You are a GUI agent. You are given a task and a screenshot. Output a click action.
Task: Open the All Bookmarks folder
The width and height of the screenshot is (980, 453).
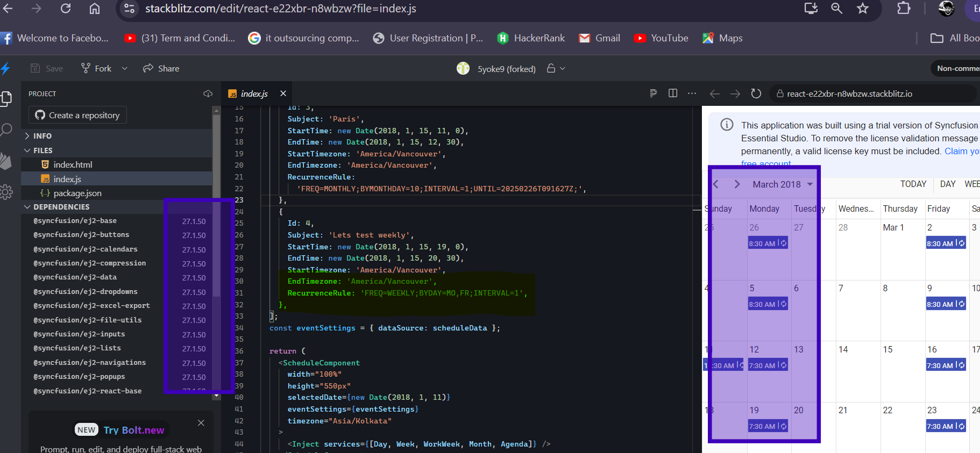tap(955, 38)
